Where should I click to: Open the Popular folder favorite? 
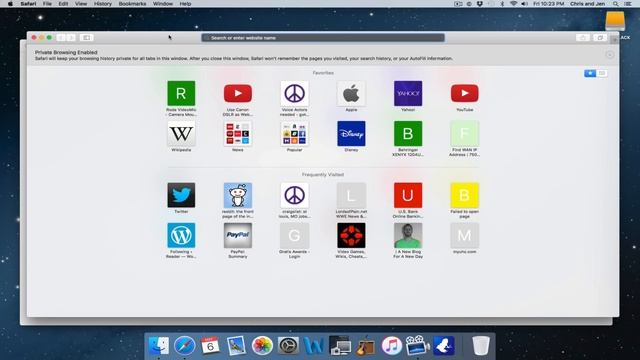(294, 133)
